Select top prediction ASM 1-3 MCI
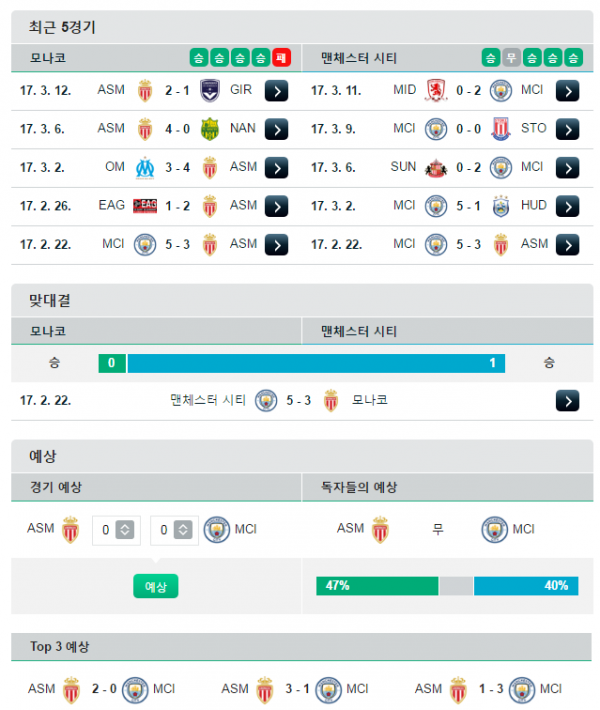The height and width of the screenshot is (710, 600). point(488,689)
